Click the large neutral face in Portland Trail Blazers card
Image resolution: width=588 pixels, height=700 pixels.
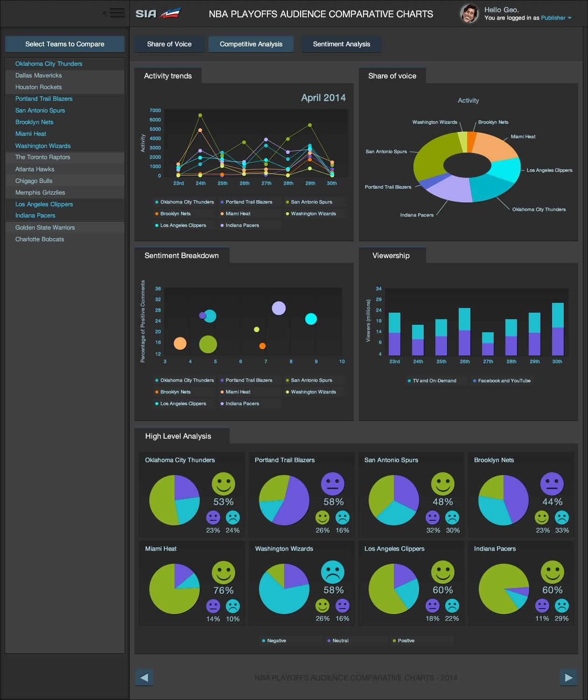tap(333, 483)
